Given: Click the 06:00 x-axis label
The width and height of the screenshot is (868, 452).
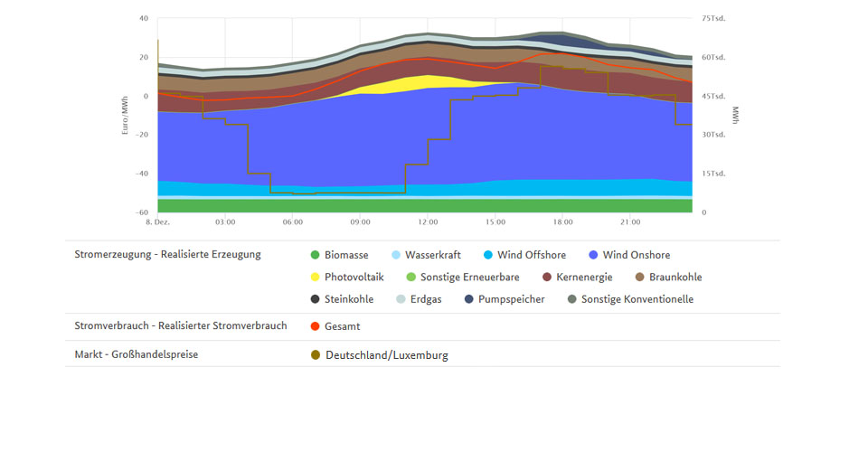Looking at the screenshot, I should click(293, 221).
